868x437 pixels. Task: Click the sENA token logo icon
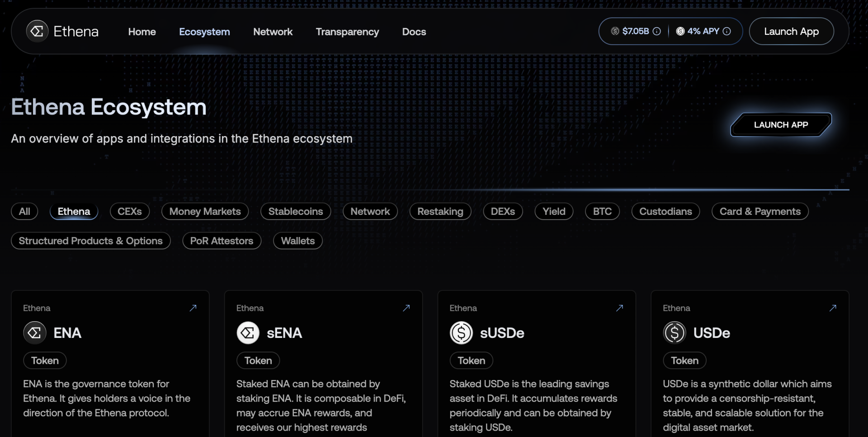(x=248, y=333)
